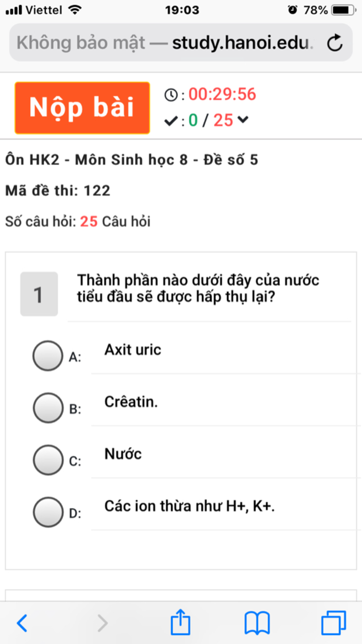
Task: Tap the Safari forward arrow
Action: tap(102, 623)
